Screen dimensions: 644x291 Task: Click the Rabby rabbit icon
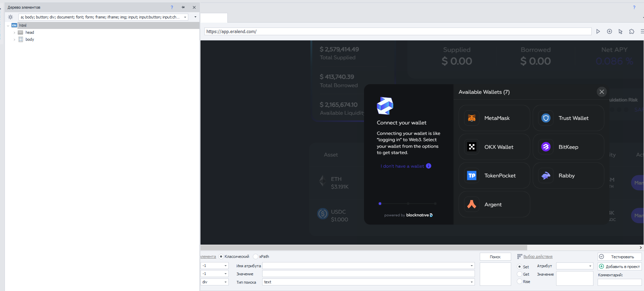point(546,176)
